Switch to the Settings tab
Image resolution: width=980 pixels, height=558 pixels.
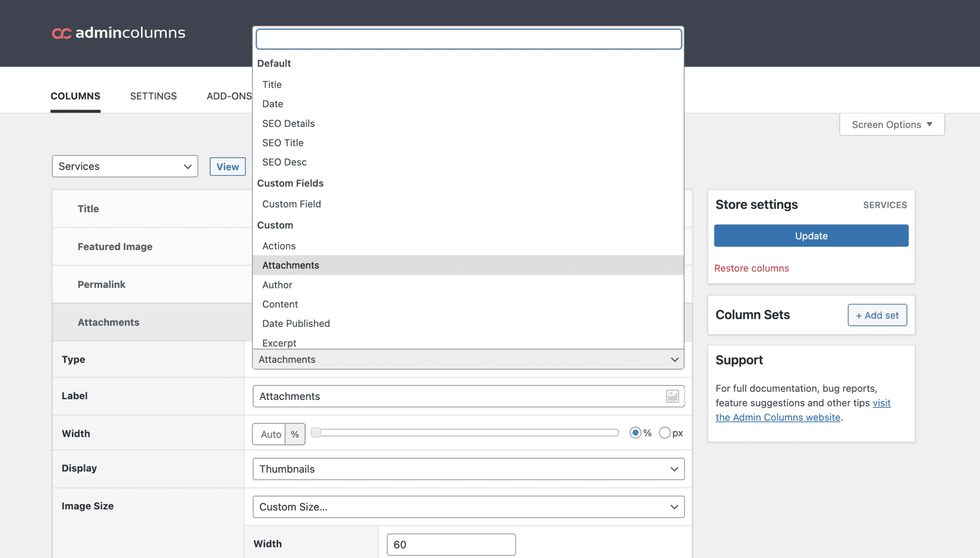pos(154,96)
